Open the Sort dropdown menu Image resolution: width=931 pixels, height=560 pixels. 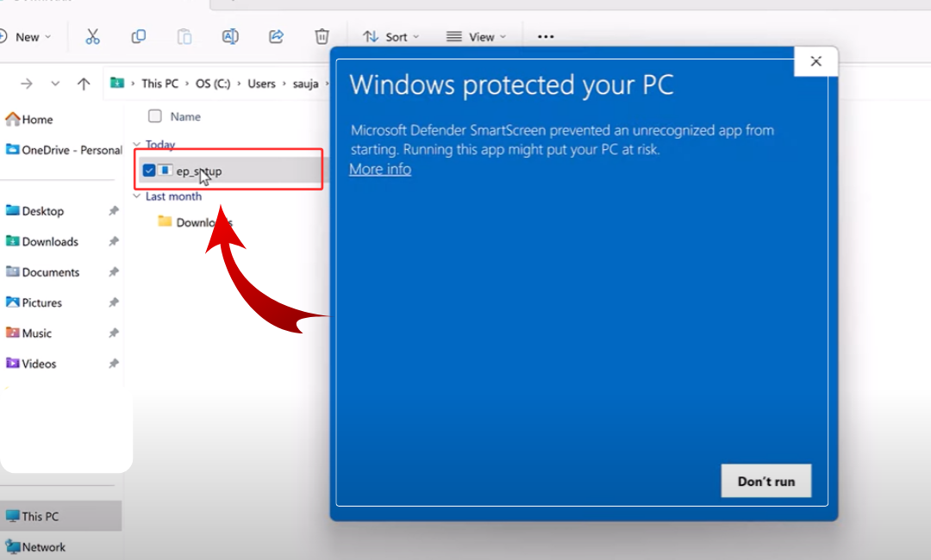(391, 36)
